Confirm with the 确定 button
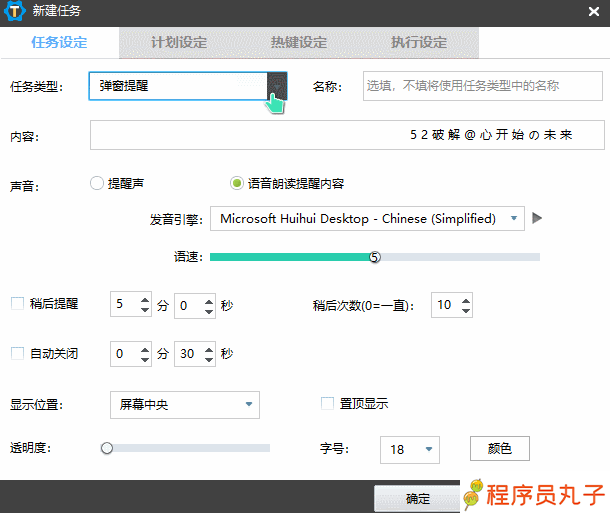610x513 pixels. click(417, 499)
